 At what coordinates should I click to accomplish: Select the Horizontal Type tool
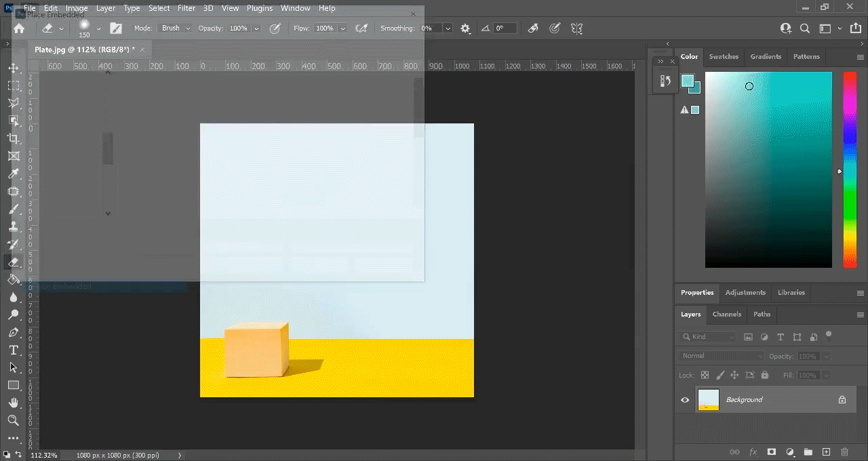click(14, 350)
